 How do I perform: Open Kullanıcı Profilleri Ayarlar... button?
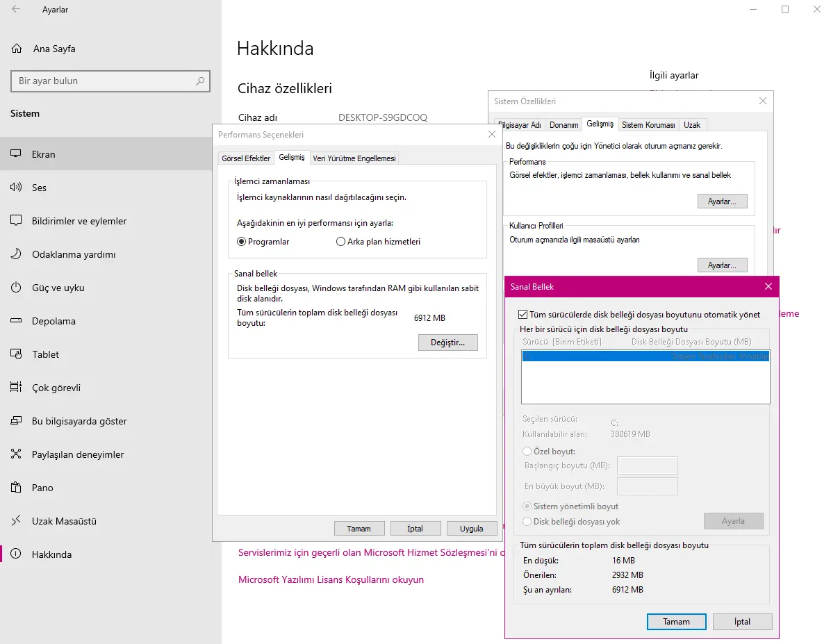tap(722, 265)
